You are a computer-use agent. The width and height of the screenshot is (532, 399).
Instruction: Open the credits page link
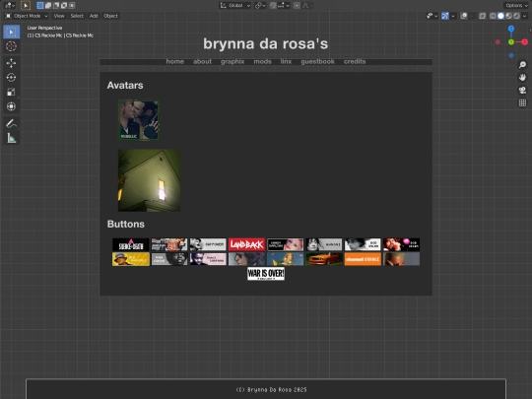pos(355,61)
